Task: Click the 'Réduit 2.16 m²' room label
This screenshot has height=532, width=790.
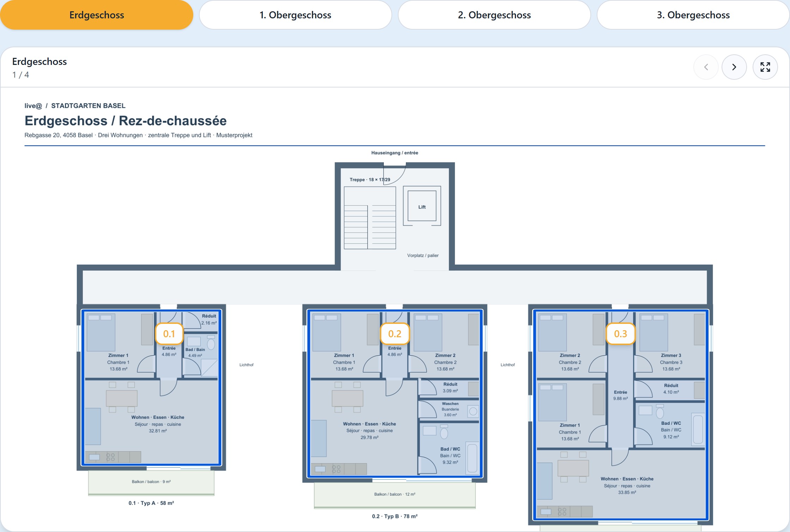Action: (x=209, y=319)
